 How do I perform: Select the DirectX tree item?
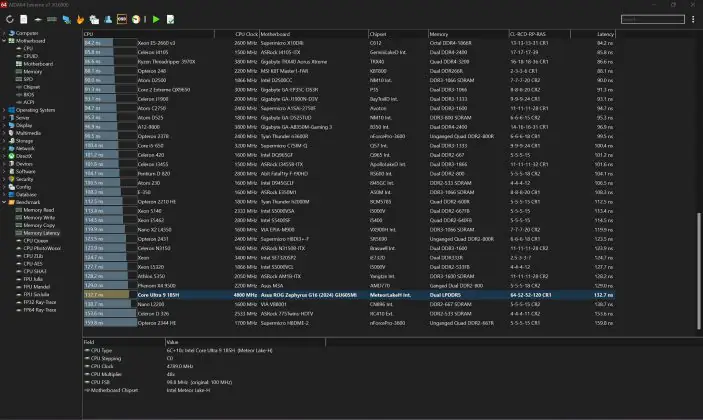[24, 156]
